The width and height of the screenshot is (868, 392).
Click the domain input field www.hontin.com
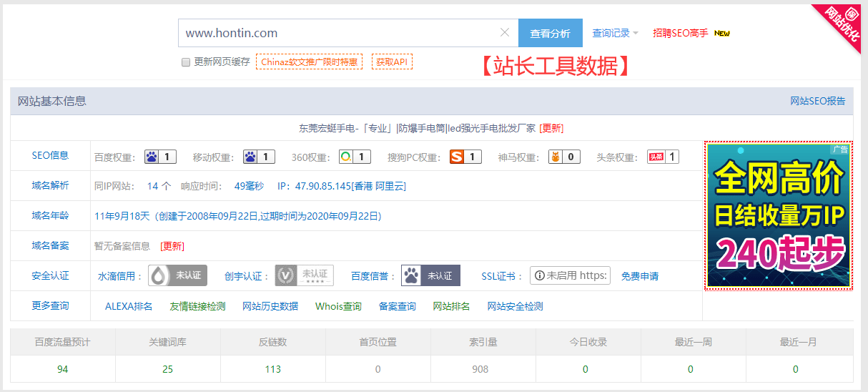tap(336, 33)
